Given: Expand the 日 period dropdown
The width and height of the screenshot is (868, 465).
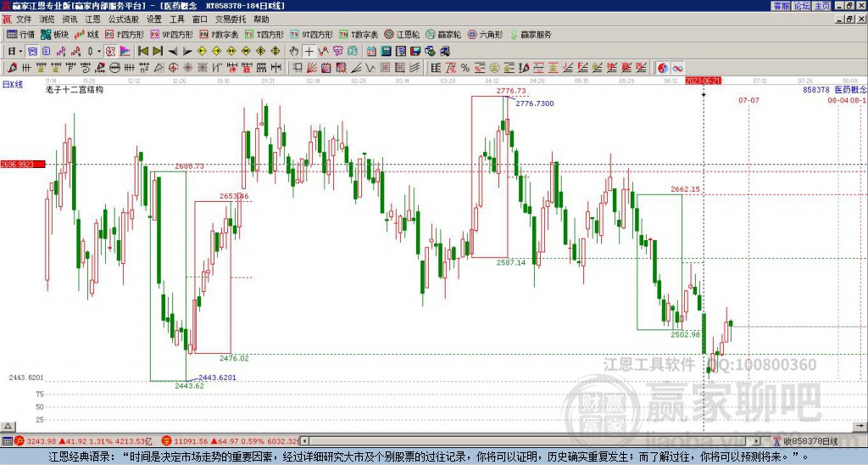Looking at the screenshot, I should [20, 52].
